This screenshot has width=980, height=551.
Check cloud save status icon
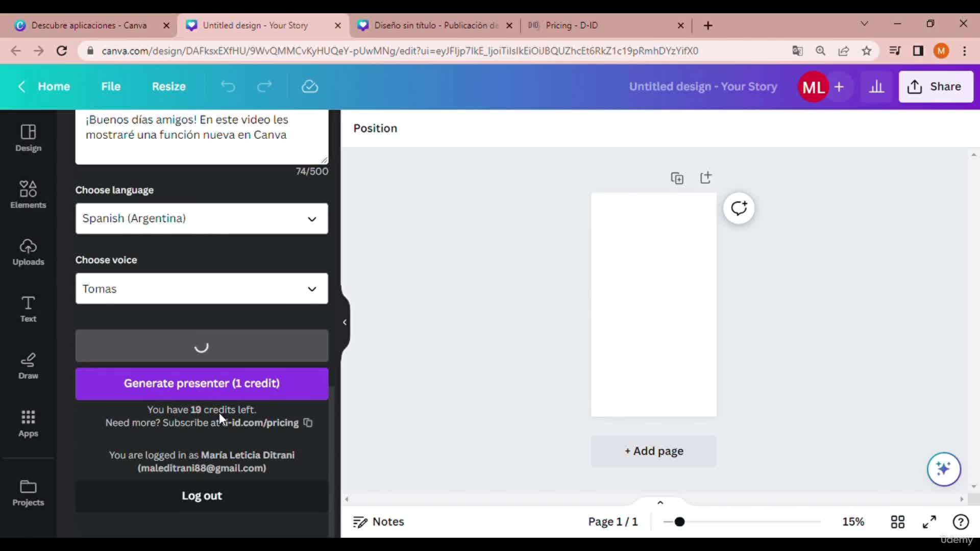(310, 87)
